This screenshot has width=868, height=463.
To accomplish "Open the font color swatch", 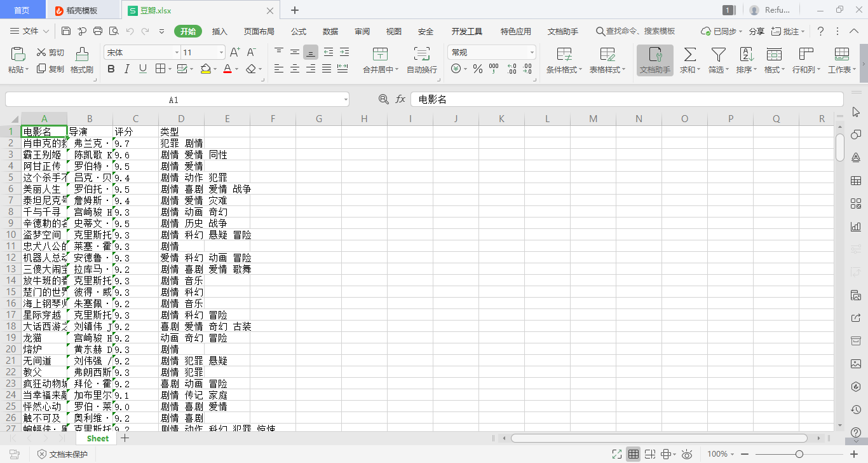I will coord(227,69).
